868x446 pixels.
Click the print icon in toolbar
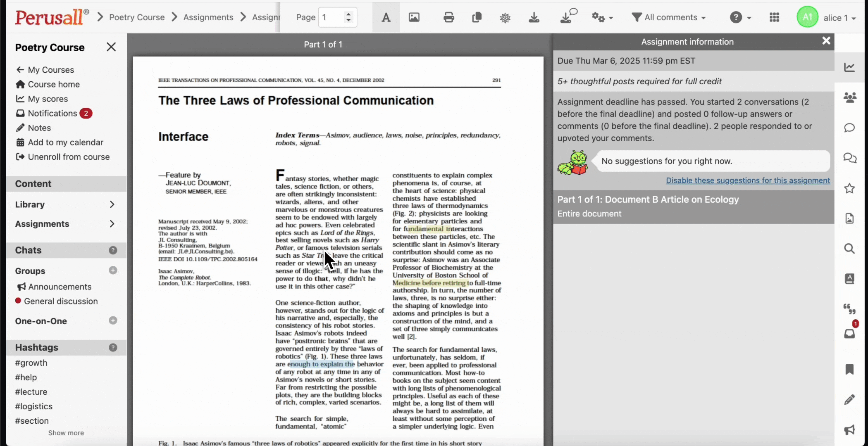448,17
